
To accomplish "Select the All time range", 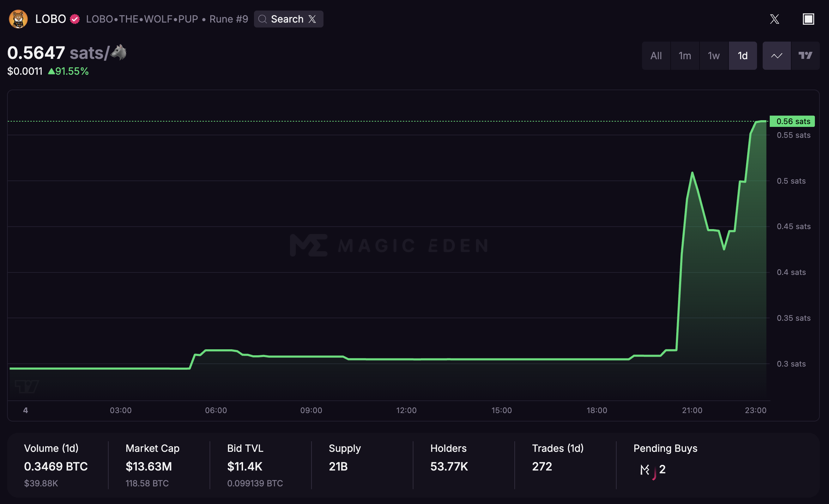I will click(656, 56).
